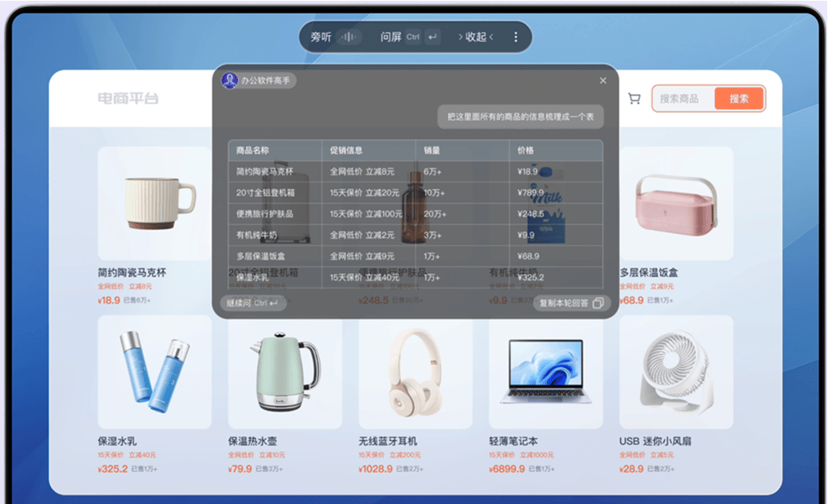Click the 继续问 follow-up button
Image resolution: width=828 pixels, height=504 pixels.
[252, 303]
